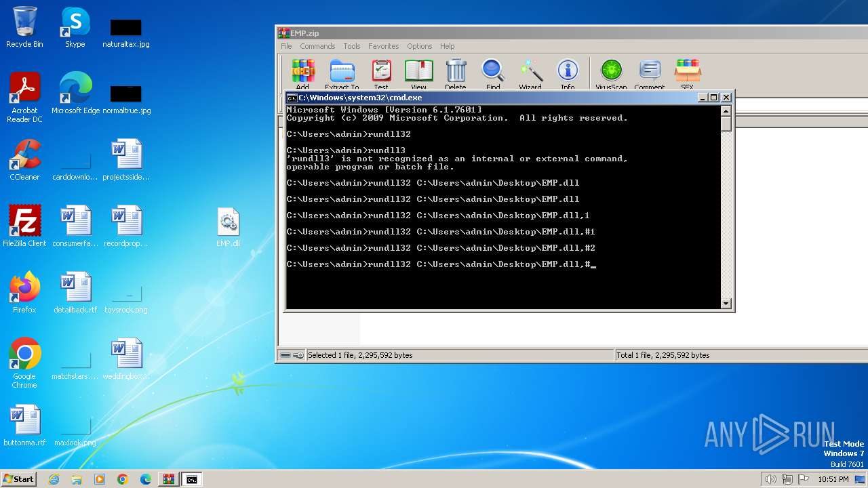The height and width of the screenshot is (488, 868).
Task: Open the File Explorer taskbar icon
Action: tap(77, 479)
